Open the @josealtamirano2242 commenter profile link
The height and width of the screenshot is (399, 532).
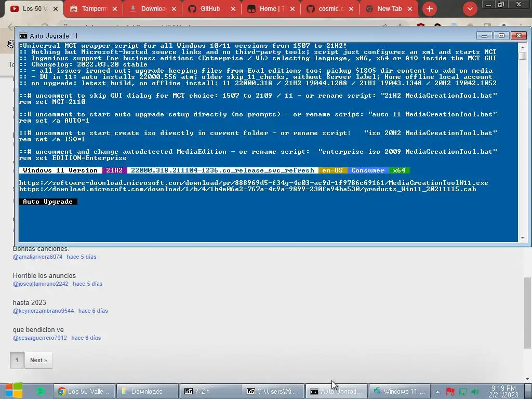pyautogui.click(x=41, y=284)
